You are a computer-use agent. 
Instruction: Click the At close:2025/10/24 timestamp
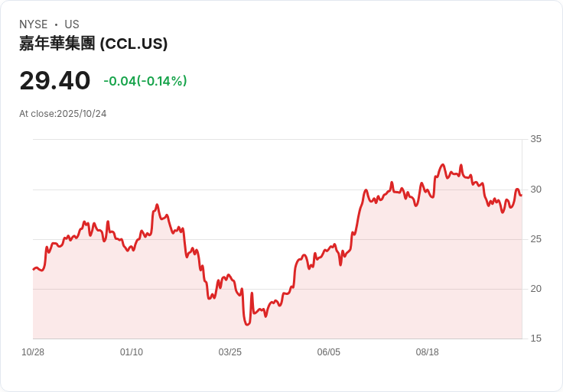pyautogui.click(x=63, y=114)
